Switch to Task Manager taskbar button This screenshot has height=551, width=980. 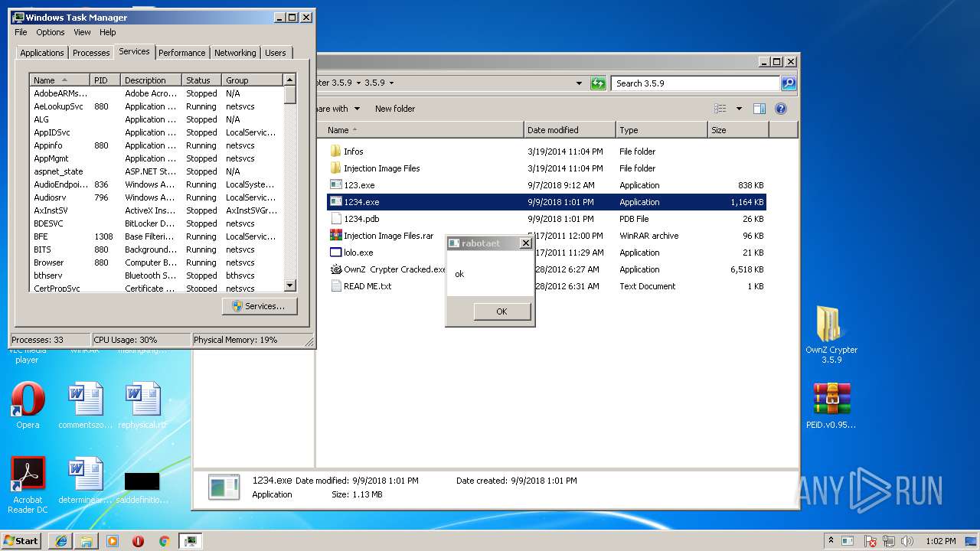point(190,541)
